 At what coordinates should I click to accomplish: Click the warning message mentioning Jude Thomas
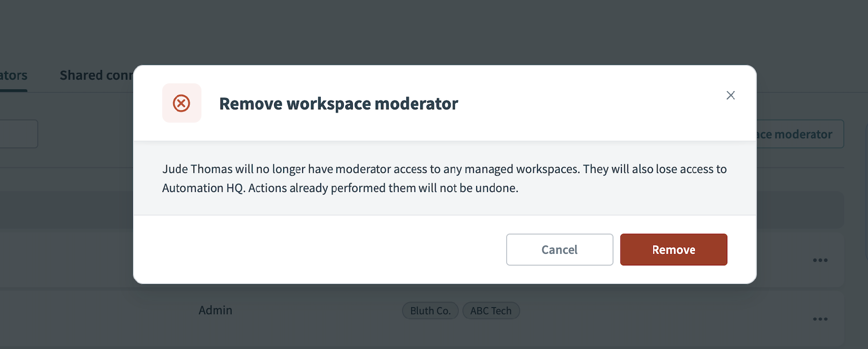[444, 178]
